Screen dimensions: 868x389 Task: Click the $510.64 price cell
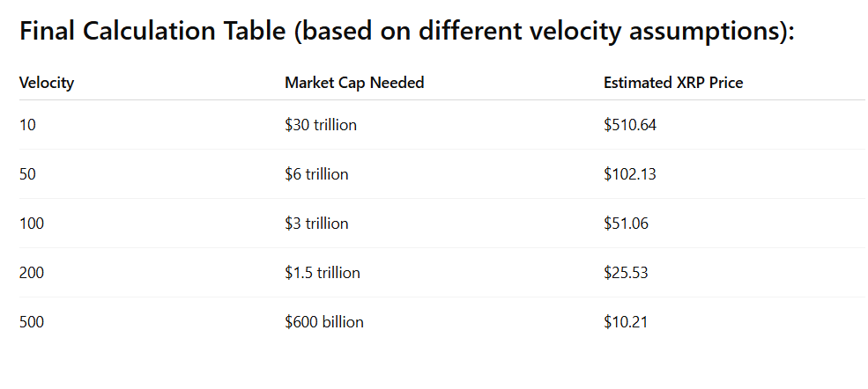(x=630, y=125)
